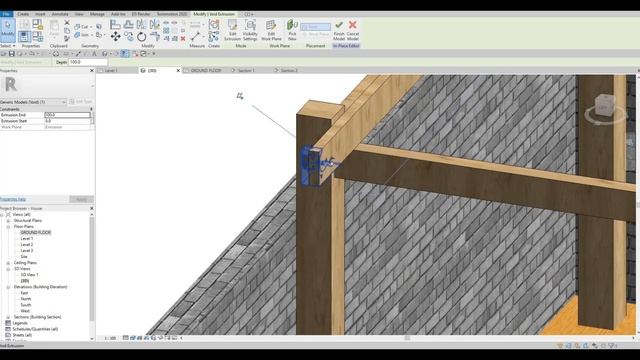The image size is (640, 360).
Task: Click the ViewCube in 3D view
Action: [604, 107]
